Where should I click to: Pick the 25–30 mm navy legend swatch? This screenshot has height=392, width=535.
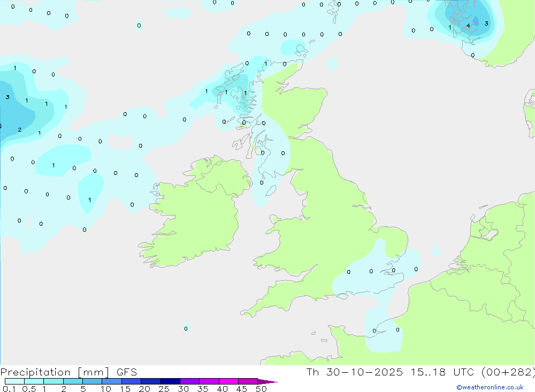[x=170, y=381]
